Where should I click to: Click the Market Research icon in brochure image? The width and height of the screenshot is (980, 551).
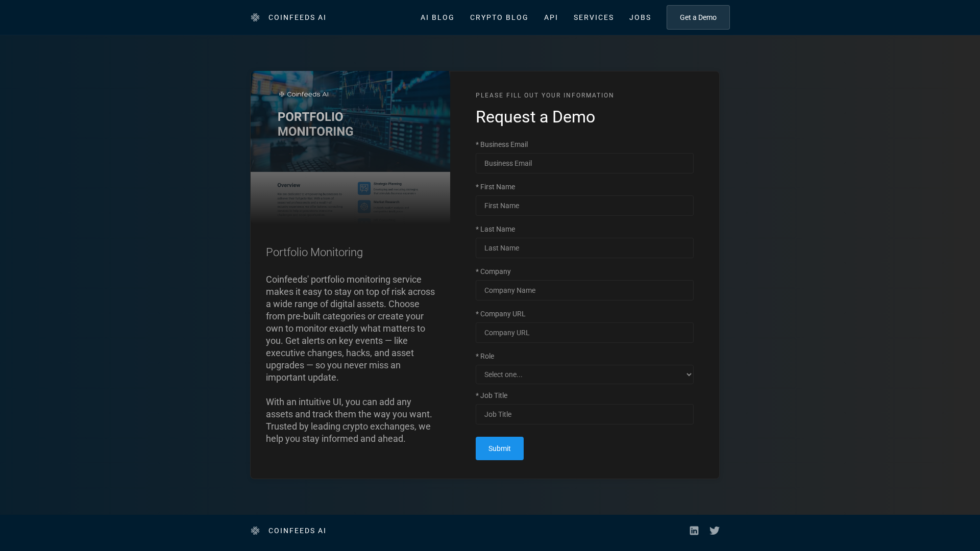(x=364, y=207)
